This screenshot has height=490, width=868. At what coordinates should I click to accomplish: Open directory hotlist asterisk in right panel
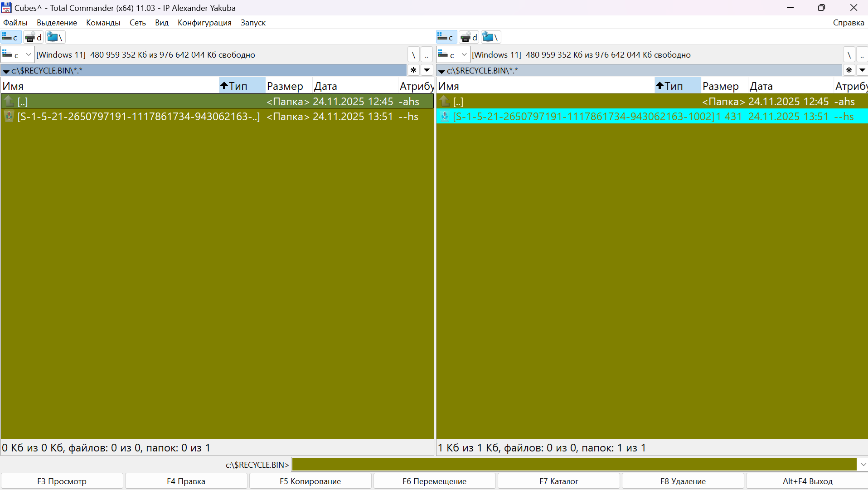pyautogui.click(x=849, y=70)
